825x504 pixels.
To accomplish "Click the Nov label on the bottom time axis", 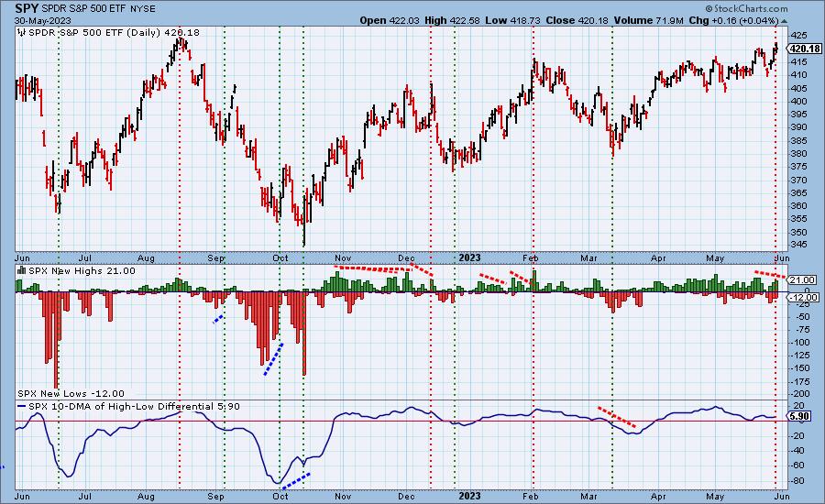I will [x=343, y=496].
